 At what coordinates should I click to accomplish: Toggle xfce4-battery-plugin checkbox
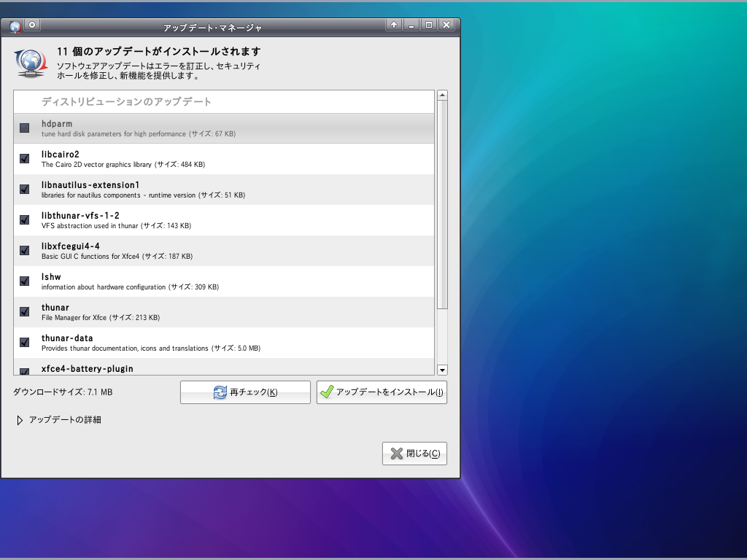coord(24,371)
